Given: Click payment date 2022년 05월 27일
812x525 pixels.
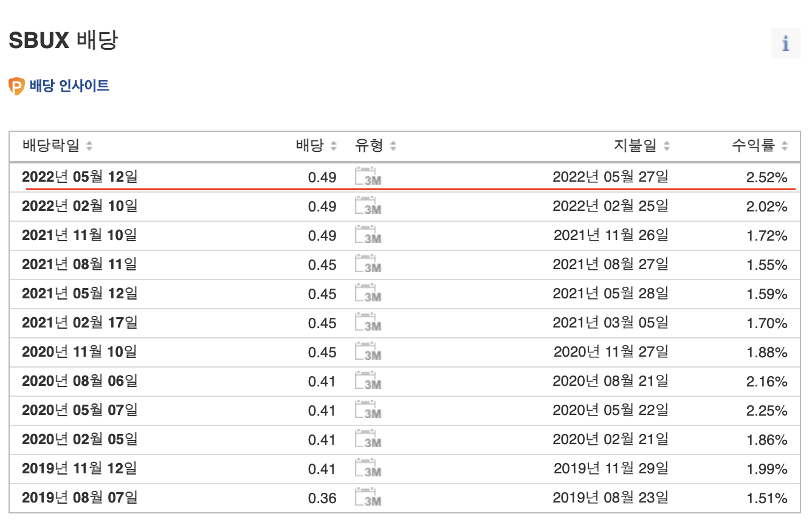Looking at the screenshot, I should (611, 177).
